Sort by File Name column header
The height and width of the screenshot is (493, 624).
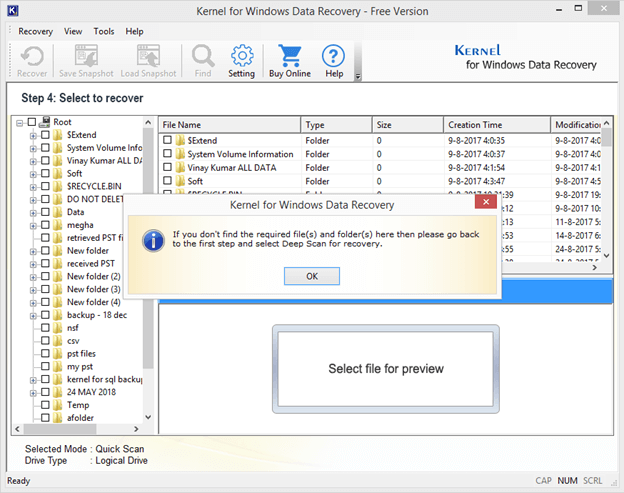tap(230, 125)
